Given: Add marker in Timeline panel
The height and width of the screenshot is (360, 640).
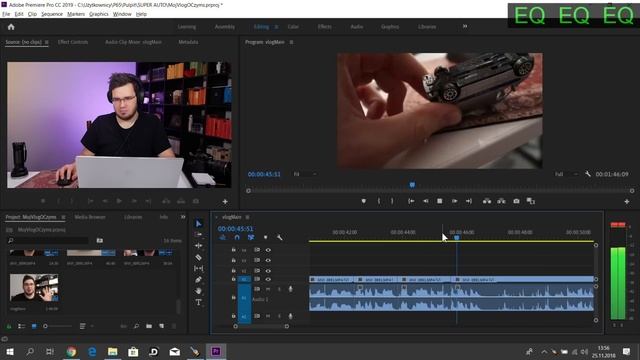Looking at the screenshot, I should click(265, 238).
